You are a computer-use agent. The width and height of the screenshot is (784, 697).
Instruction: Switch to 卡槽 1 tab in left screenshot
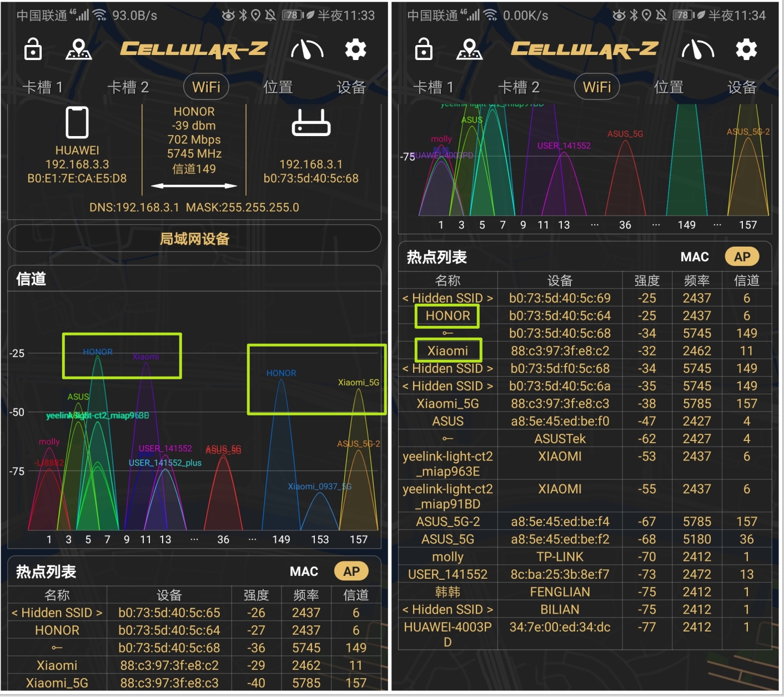click(43, 87)
